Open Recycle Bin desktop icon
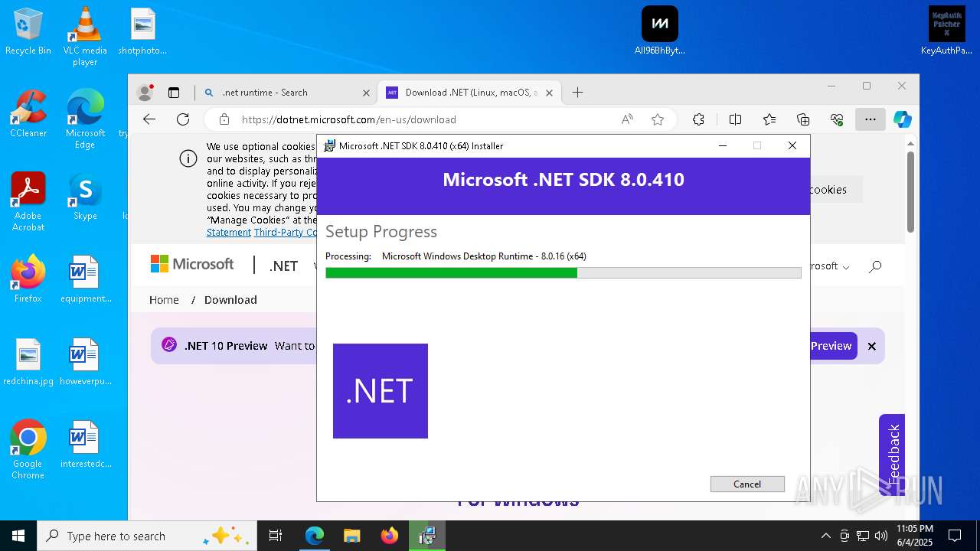980x551 pixels. (x=28, y=31)
